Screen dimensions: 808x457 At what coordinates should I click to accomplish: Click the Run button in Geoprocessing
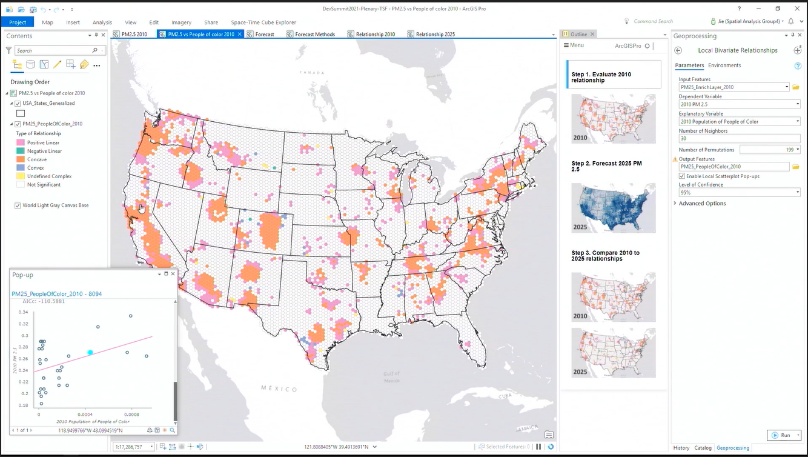point(784,435)
